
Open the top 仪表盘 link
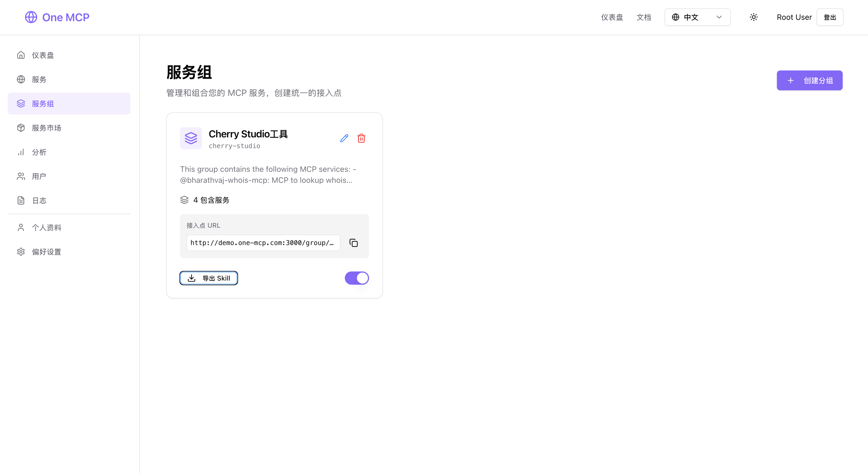pyautogui.click(x=612, y=17)
